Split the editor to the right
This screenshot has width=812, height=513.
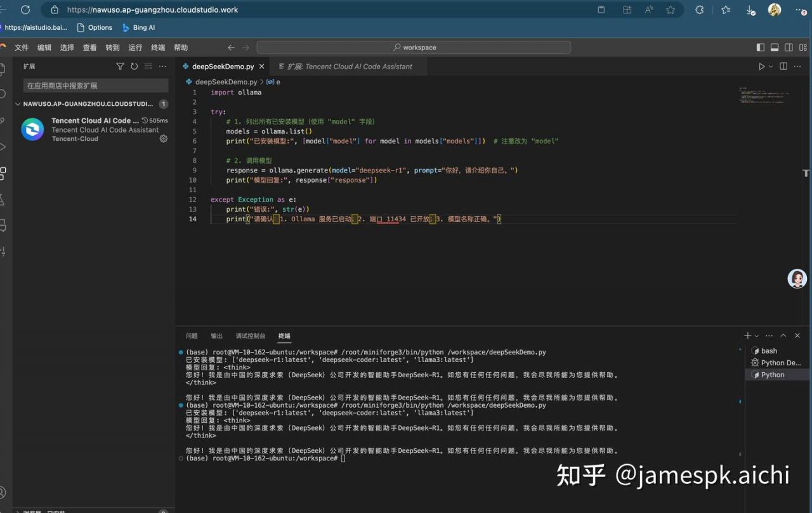pyautogui.click(x=783, y=66)
